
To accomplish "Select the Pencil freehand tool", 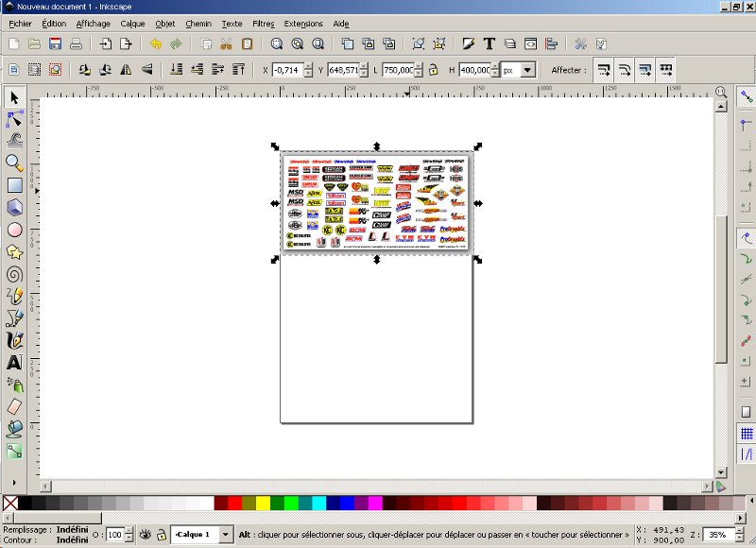I will pos(14,296).
